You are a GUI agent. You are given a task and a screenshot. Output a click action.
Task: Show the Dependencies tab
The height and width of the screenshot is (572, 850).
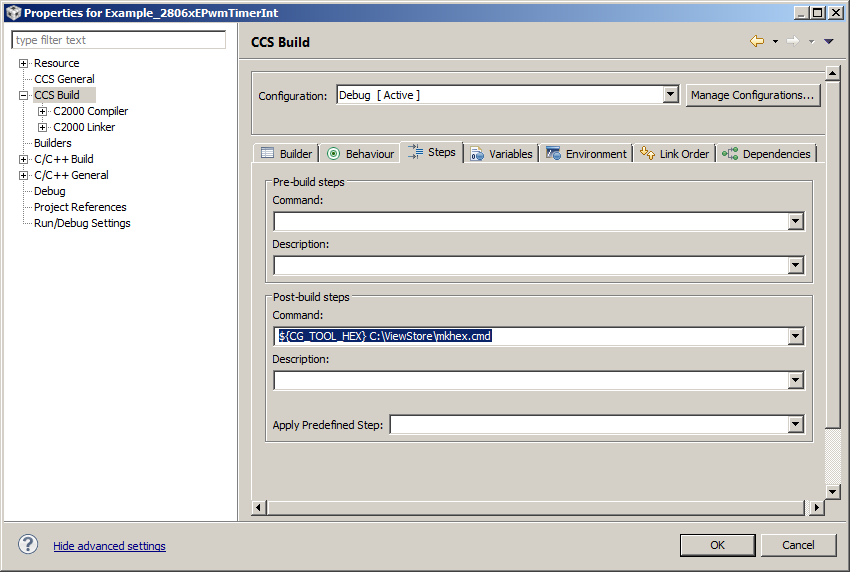766,154
